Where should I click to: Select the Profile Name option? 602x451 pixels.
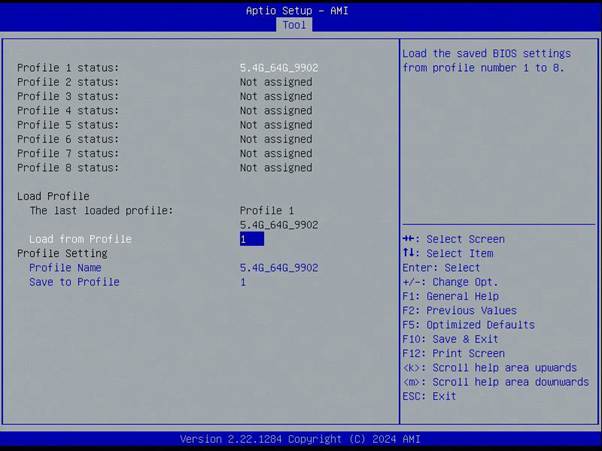(65, 268)
